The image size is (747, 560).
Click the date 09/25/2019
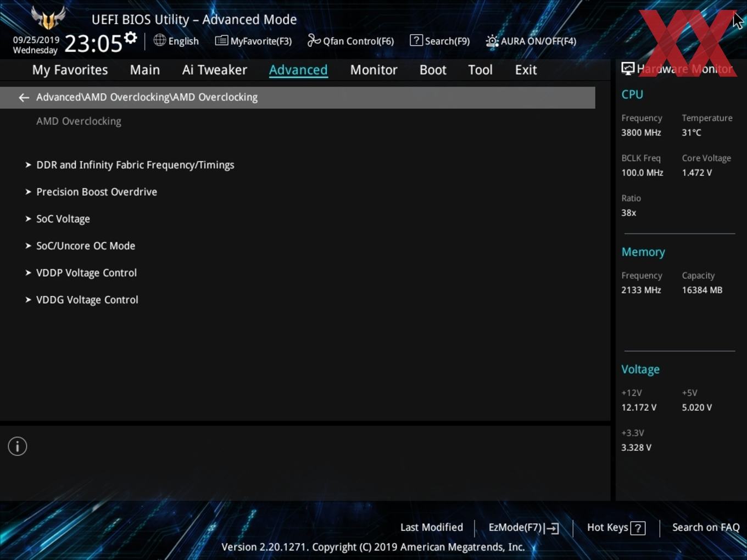[x=36, y=40]
